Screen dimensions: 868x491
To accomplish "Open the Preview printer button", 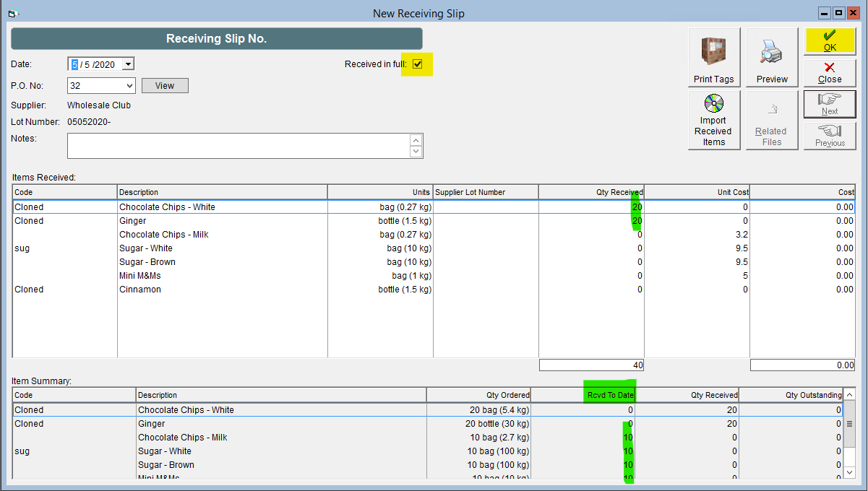I will click(772, 58).
